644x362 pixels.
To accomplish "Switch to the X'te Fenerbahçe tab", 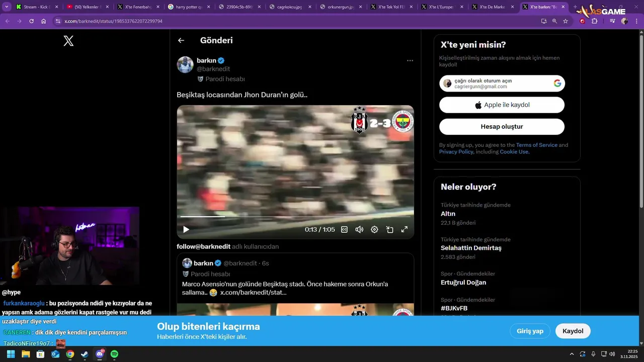I will [138, 7].
